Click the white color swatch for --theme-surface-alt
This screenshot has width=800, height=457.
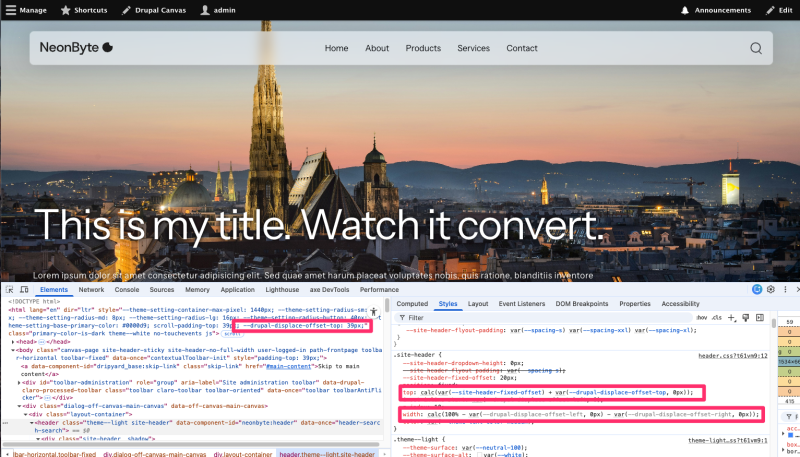[480, 455]
